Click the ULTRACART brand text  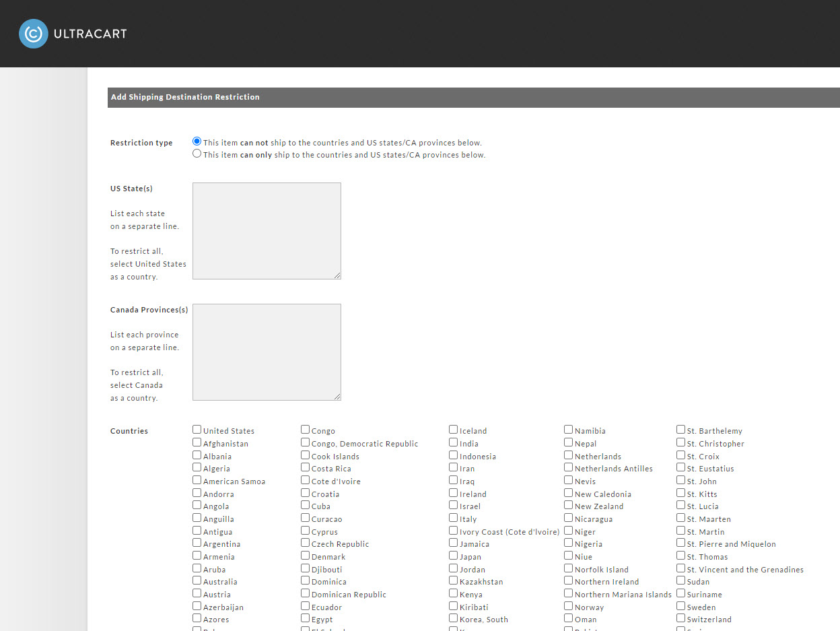pos(90,34)
